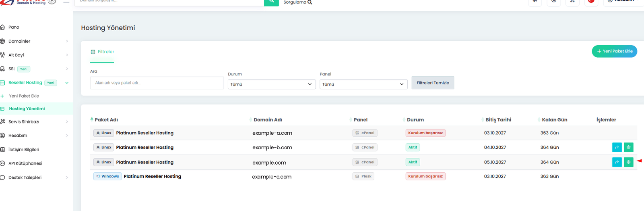Viewport: 644px width, 211px height.
Task: Click the Sorgulama link in top bar
Action: tap(297, 2)
